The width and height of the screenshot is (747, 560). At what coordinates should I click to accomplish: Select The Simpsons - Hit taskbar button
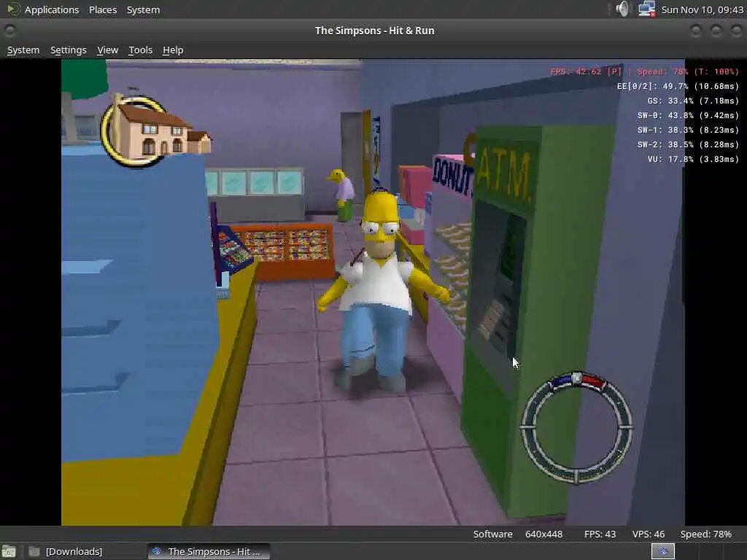(x=209, y=551)
